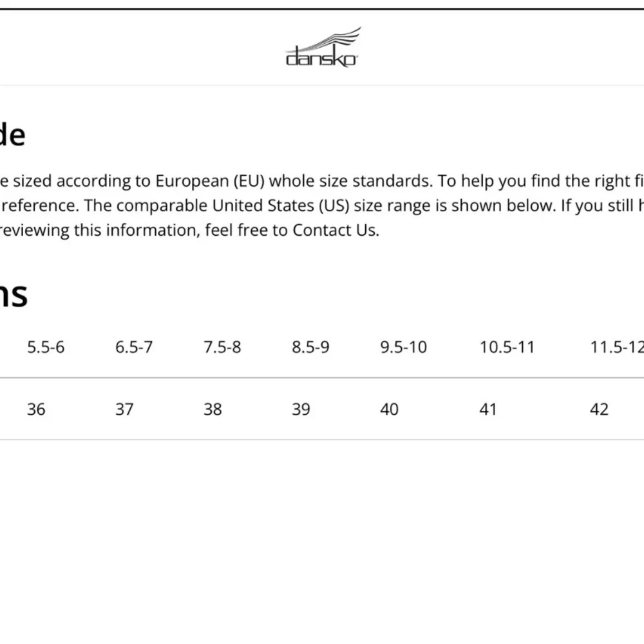The width and height of the screenshot is (644, 644).
Task: Click the Dansko logo
Action: coord(322,49)
